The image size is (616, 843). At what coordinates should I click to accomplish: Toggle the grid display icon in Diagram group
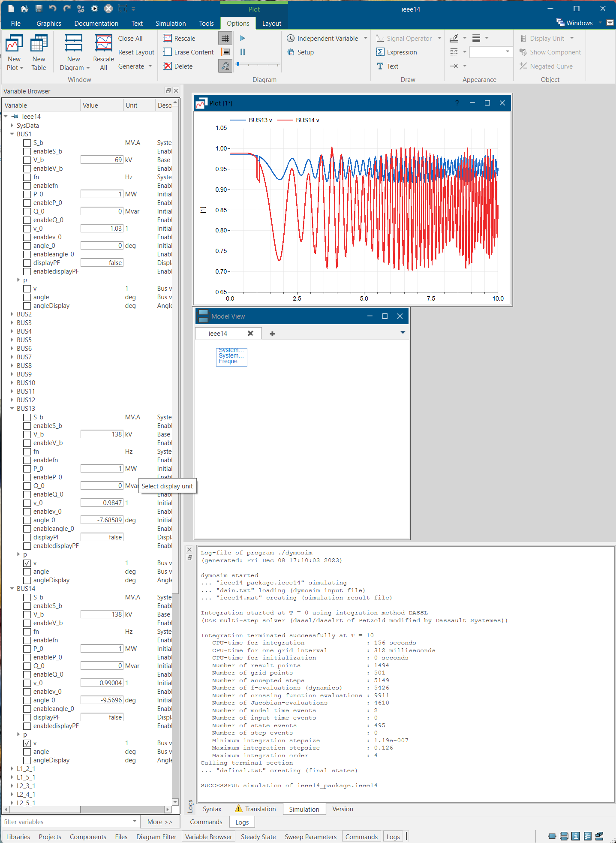pyautogui.click(x=225, y=38)
